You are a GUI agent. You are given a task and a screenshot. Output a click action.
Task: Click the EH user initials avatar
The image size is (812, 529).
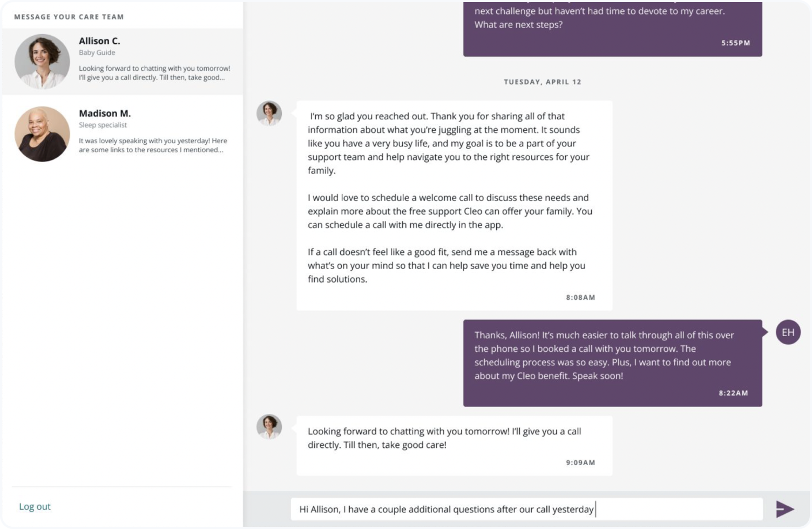(788, 332)
